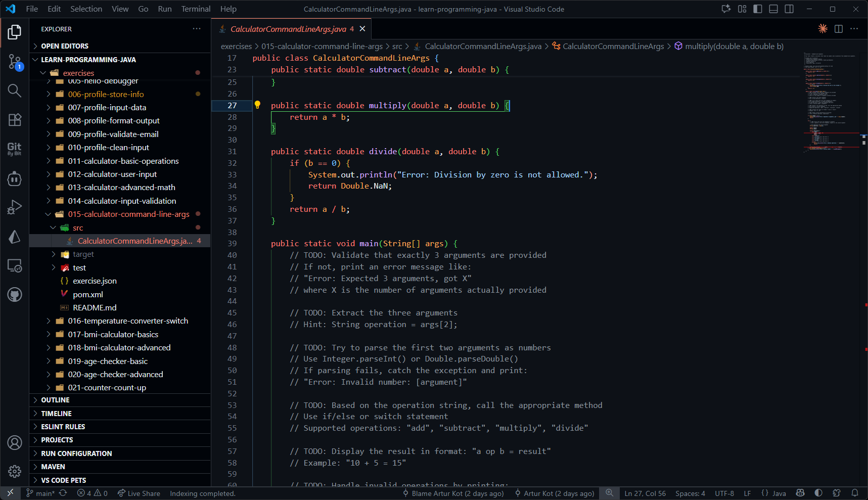868x500 pixels.
Task: Open the Search view in the activity bar
Action: click(15, 91)
